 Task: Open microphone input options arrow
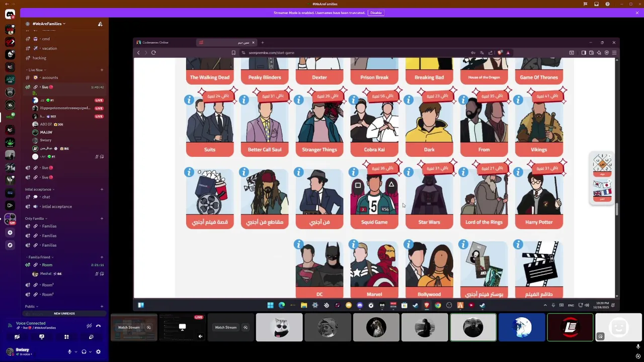click(75, 352)
